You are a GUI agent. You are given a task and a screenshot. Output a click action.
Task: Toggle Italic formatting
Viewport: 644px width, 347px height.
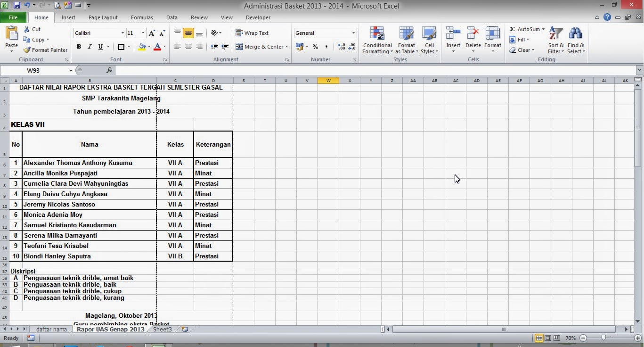pos(89,47)
